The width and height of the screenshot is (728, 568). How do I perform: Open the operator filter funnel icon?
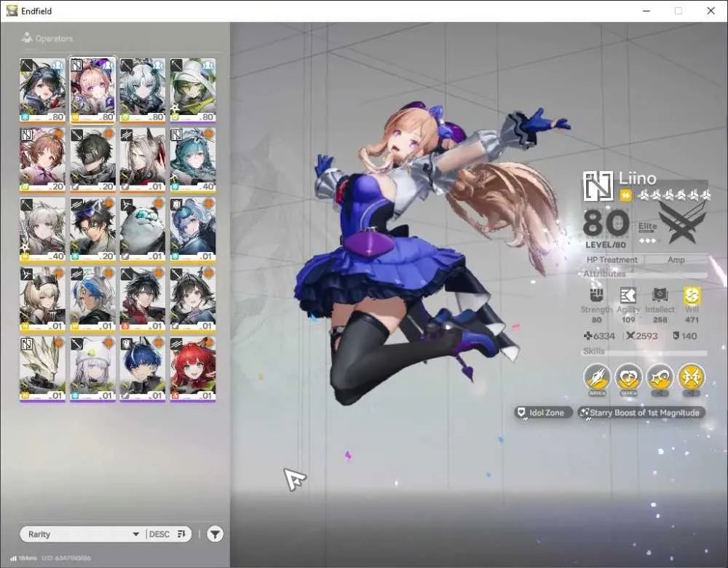(215, 534)
